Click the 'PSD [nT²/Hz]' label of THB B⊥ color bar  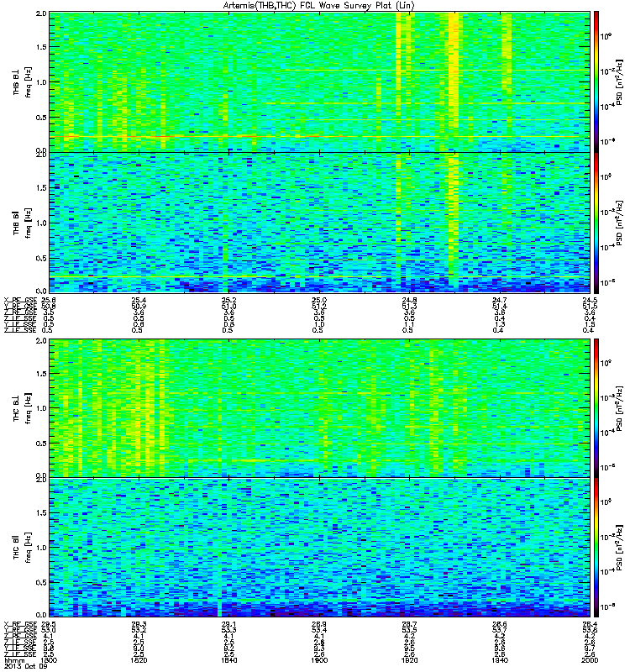pos(620,81)
